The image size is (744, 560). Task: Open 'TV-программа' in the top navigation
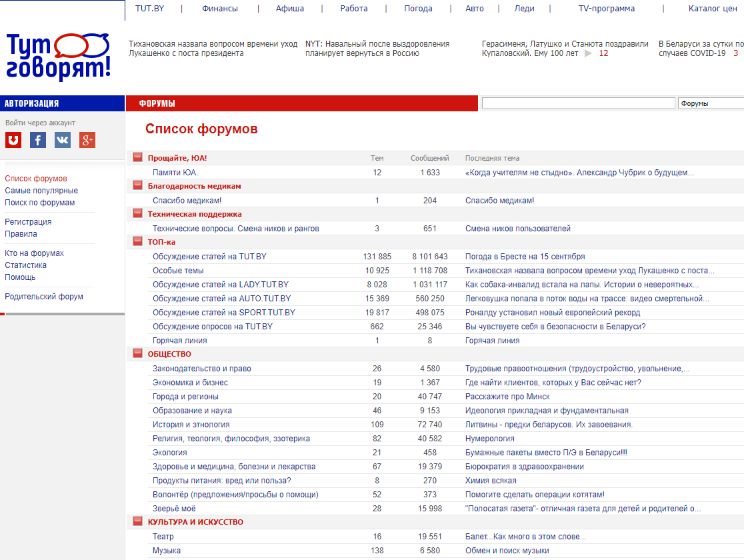point(607,9)
